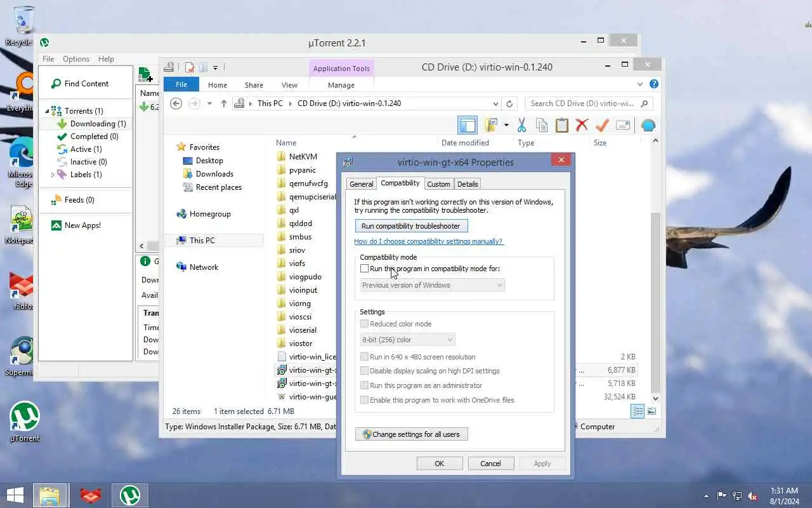Viewport: 812px width, 508px height.
Task: Click the New folder icon in Explorer's quick access toolbar
Action: [x=203, y=67]
